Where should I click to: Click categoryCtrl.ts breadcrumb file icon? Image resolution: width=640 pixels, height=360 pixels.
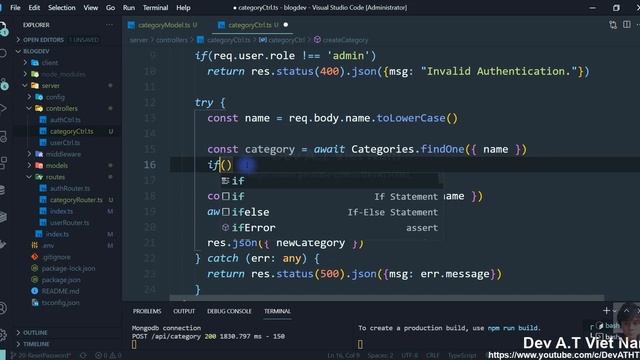[x=200, y=40]
